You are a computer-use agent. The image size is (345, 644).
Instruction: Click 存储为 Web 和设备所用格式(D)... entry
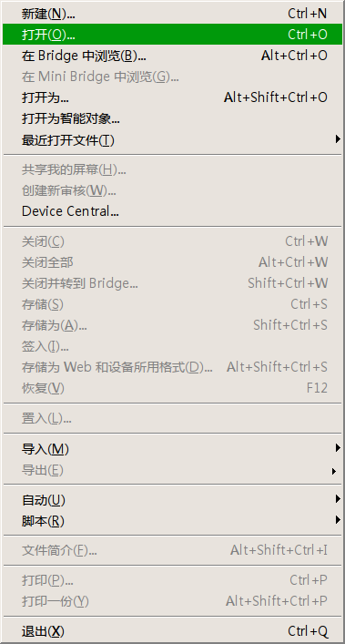[172, 367]
